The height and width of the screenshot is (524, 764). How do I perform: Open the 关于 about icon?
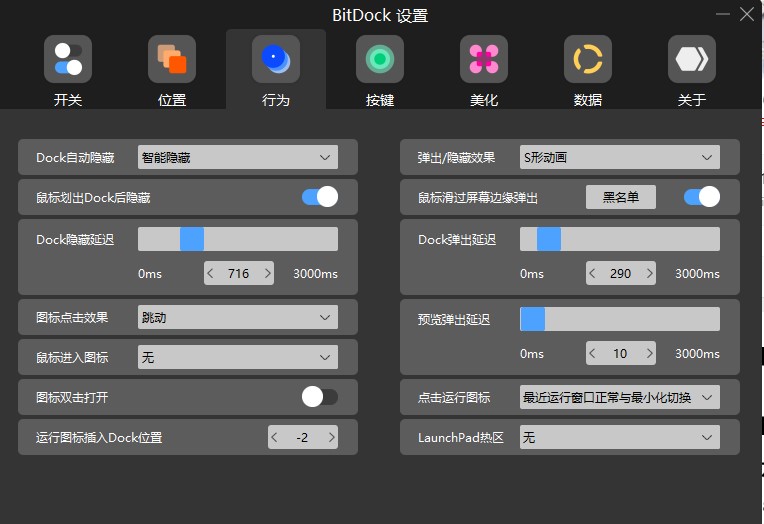[x=692, y=59]
